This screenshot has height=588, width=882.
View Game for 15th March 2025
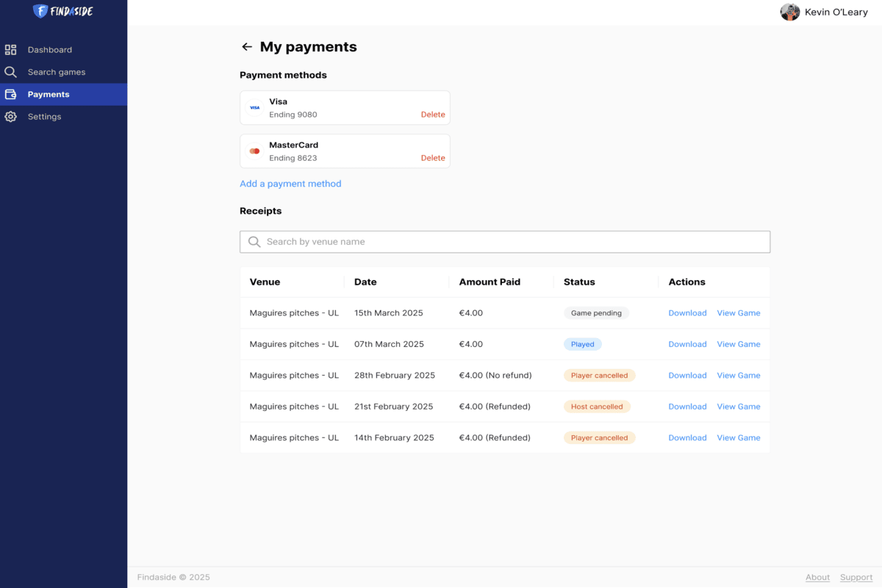[739, 313]
